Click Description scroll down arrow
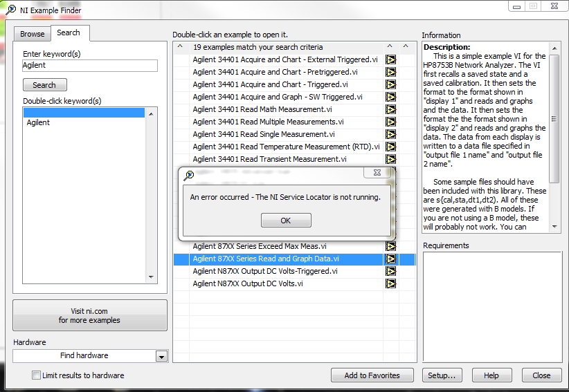 (x=554, y=227)
